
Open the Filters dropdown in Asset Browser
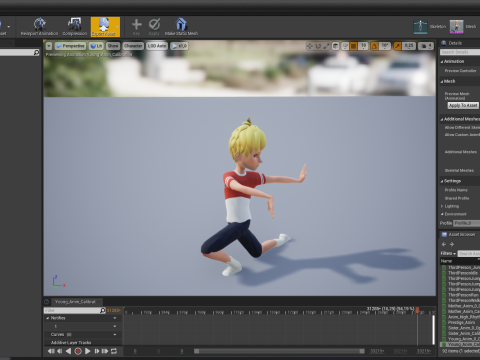pos(448,254)
